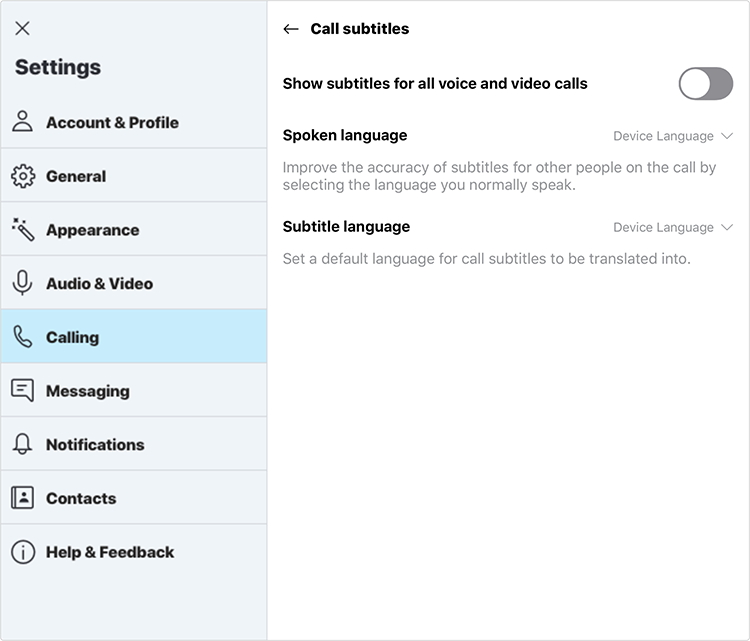Click the Calling phone handset icon
750x641 pixels.
[x=22, y=337]
